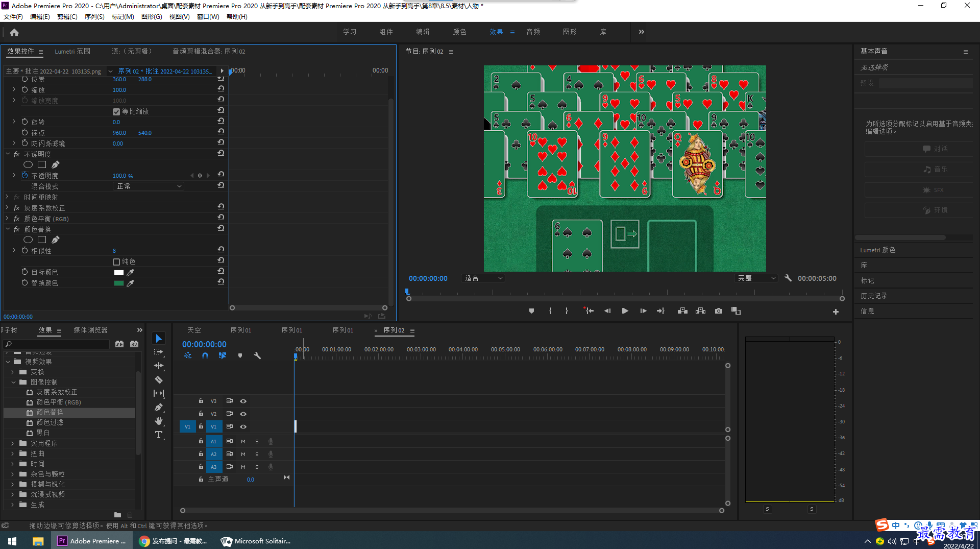Open the button editor plus icon
Screen dimensions: 980x549
[x=836, y=312]
